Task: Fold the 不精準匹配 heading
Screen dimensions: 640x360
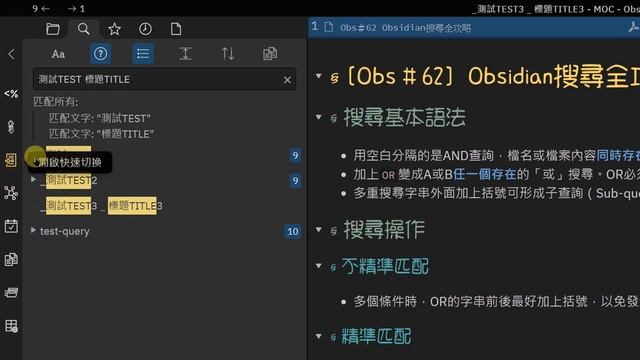Action: (x=319, y=266)
